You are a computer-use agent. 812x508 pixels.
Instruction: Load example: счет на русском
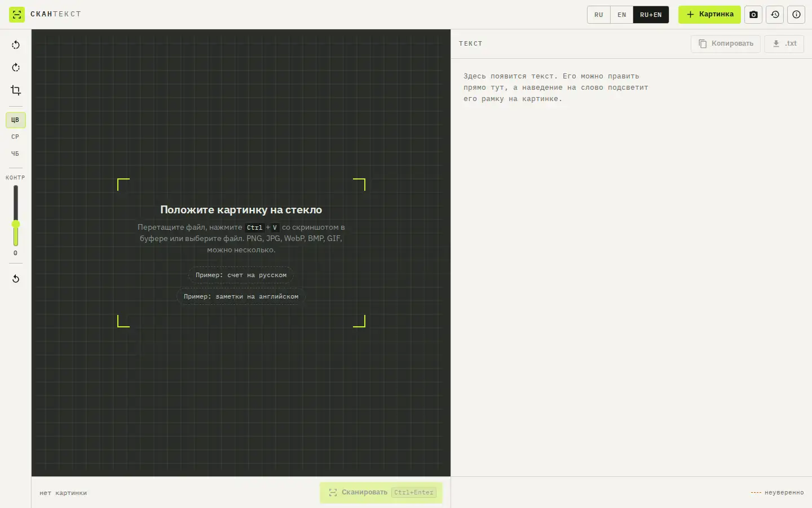(x=241, y=275)
